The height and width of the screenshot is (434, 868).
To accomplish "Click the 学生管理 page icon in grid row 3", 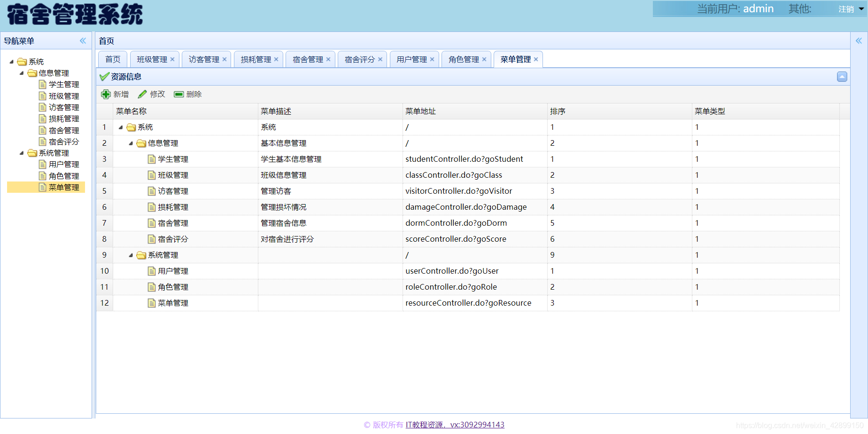I will click(152, 159).
